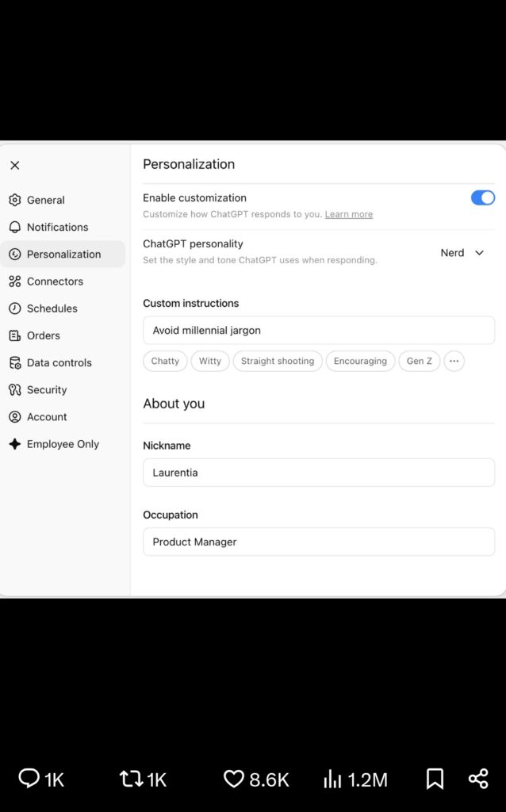The height and width of the screenshot is (812, 506).
Task: Click the Data controls icon
Action: point(14,362)
